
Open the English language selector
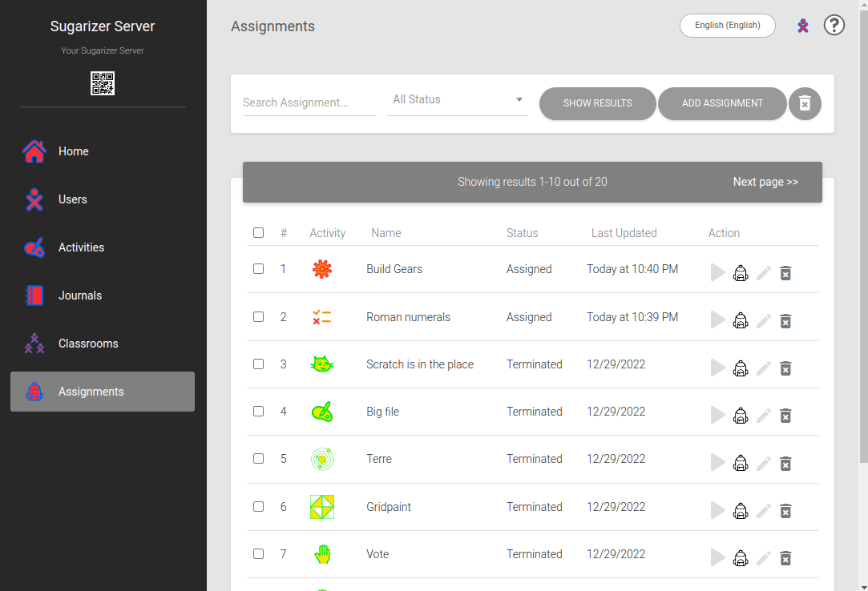click(x=727, y=26)
